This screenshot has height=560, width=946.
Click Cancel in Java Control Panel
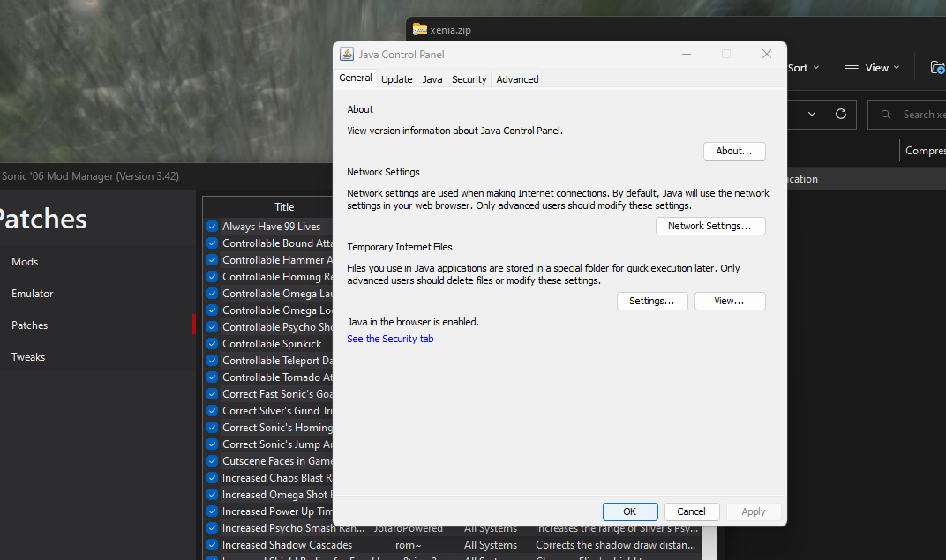click(x=691, y=511)
